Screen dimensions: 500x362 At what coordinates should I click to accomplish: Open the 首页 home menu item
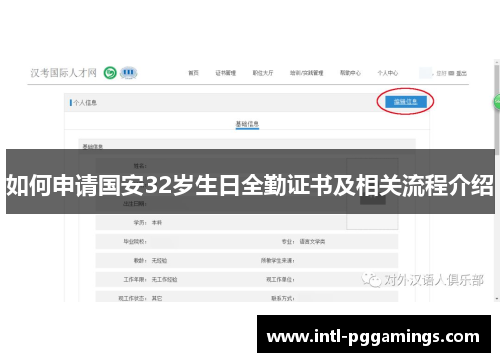pos(193,73)
